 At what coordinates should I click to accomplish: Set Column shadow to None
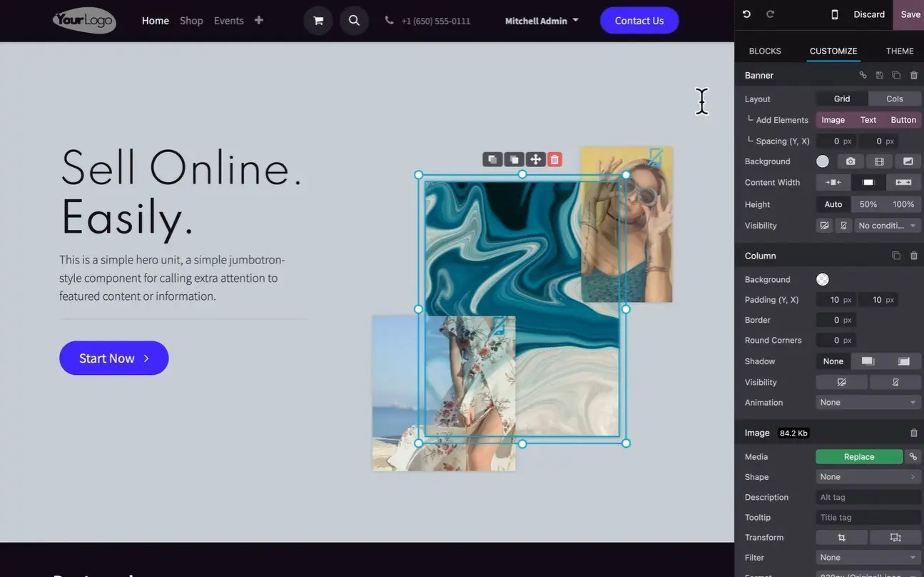click(x=833, y=361)
